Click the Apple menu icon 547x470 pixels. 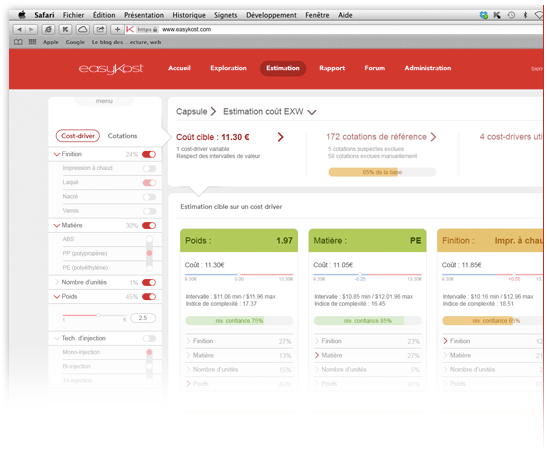tap(22, 15)
